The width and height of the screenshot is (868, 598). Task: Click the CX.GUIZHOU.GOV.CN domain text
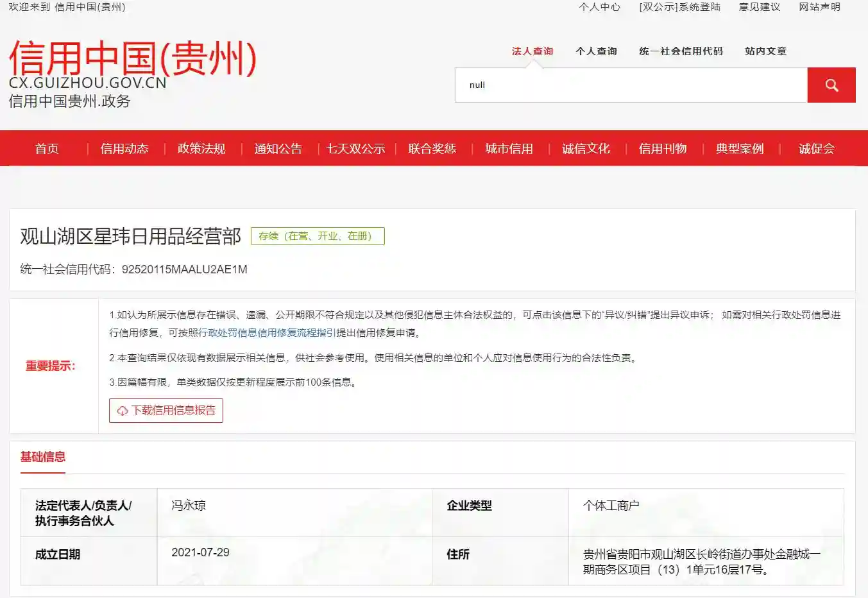(x=88, y=83)
